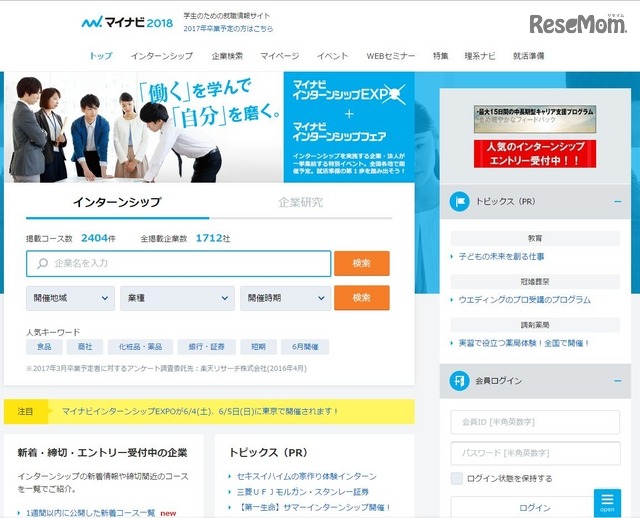The height and width of the screenshot is (518, 640).
Task: Click the Mynavi 2018 logo
Action: tap(127, 22)
